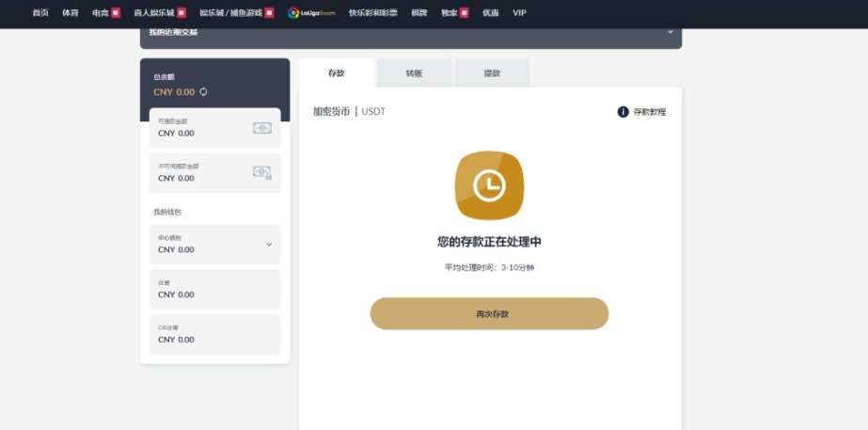This screenshot has width=868, height=430.
Task: Click the red badge next to 真人娱乐城
Action: [x=181, y=13]
